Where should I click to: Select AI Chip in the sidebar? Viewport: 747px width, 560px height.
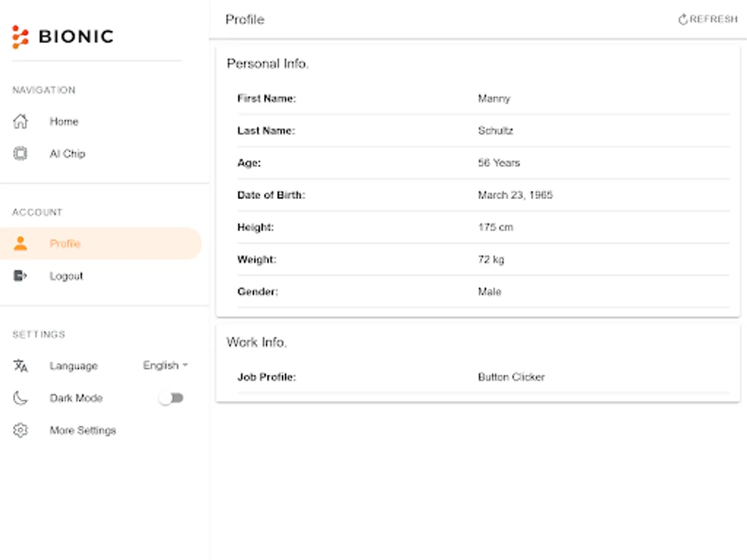pos(67,154)
